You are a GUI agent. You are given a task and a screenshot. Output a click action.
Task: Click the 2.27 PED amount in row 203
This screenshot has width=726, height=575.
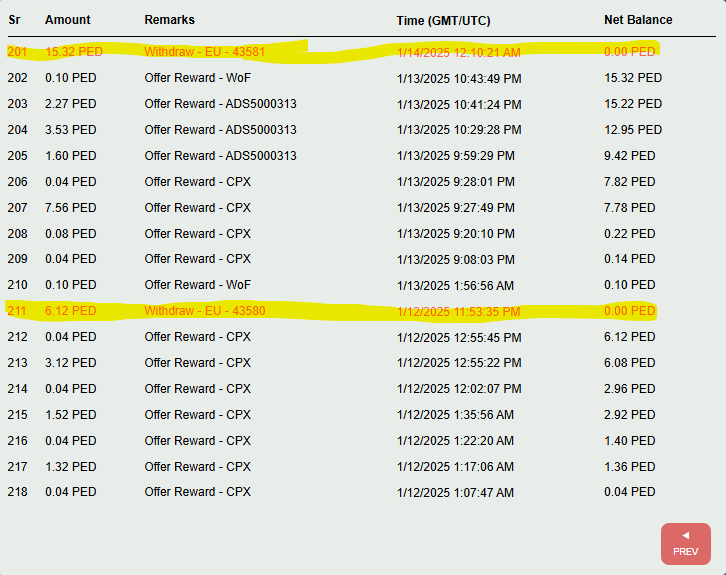coord(70,104)
